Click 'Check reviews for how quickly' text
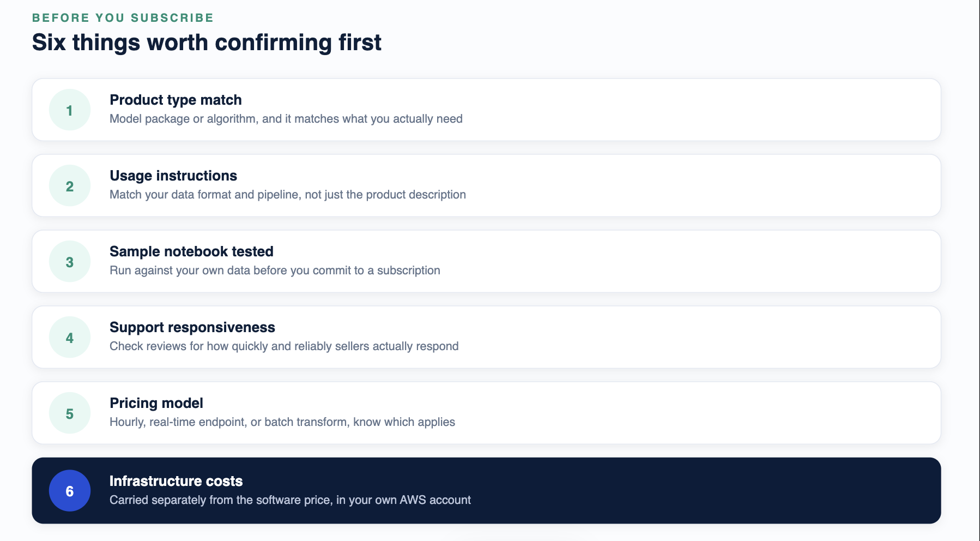The width and height of the screenshot is (980, 541). (284, 346)
